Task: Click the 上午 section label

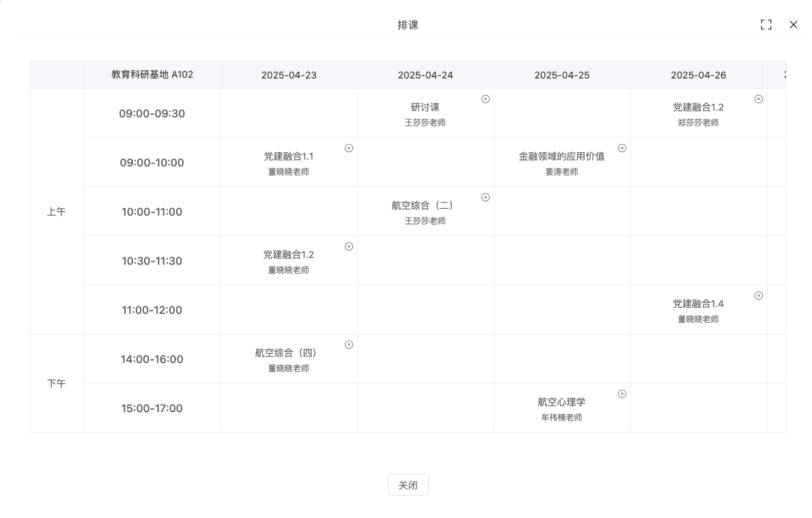Action: coord(57,212)
